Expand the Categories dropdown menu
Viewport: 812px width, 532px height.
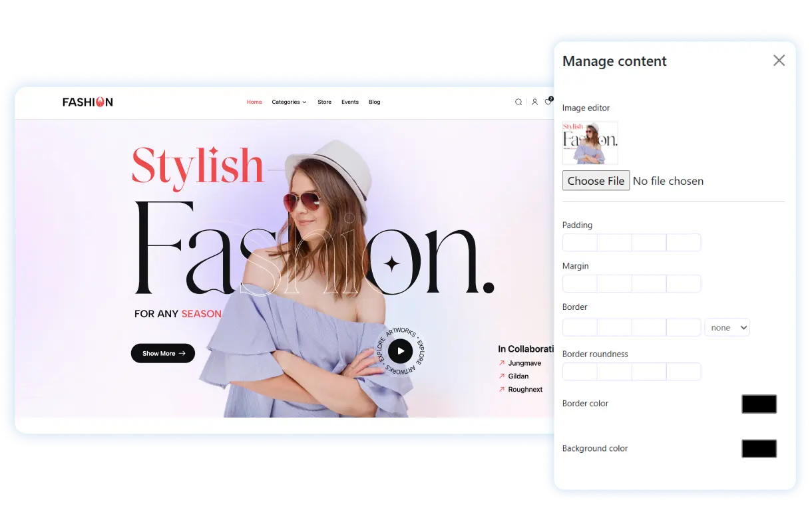point(289,102)
